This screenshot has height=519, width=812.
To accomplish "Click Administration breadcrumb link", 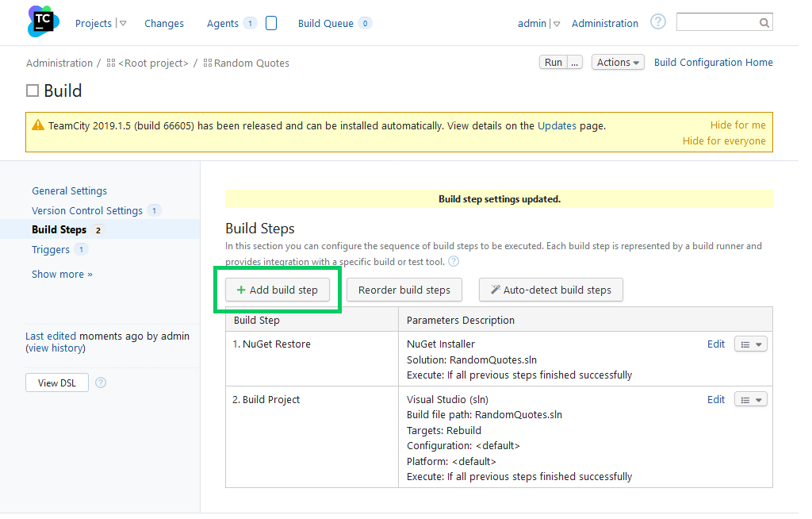I will point(59,63).
